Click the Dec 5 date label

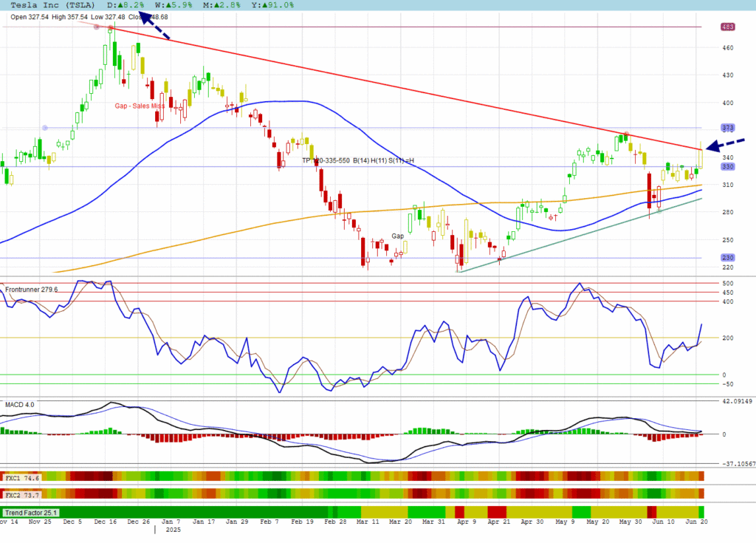pos(72,522)
